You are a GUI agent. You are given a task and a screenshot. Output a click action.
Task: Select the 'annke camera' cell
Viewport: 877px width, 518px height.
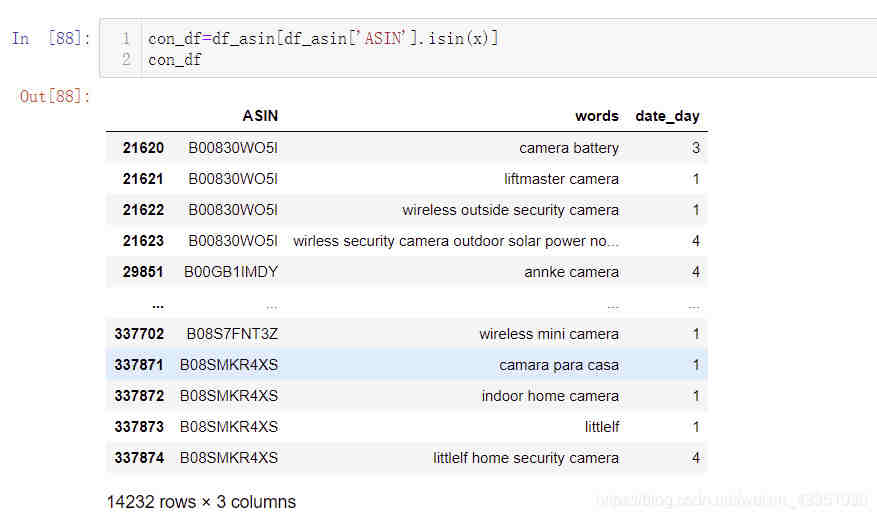[571, 272]
